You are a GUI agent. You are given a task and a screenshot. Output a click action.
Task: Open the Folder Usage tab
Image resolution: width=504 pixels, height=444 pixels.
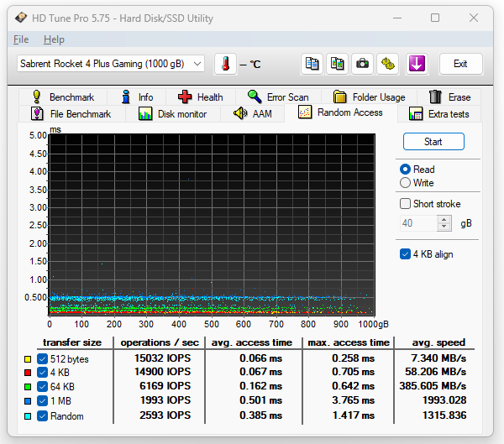(x=369, y=97)
